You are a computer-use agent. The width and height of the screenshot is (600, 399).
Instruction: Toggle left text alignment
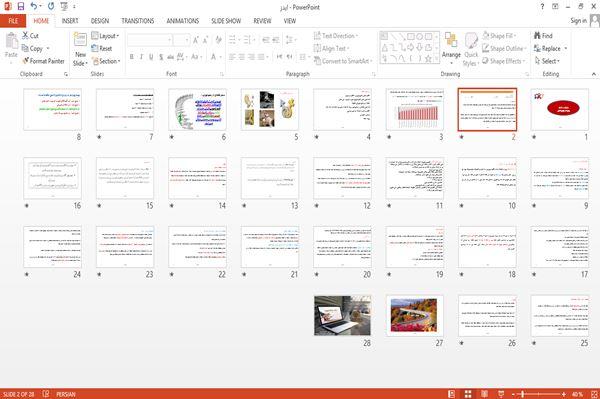point(232,57)
